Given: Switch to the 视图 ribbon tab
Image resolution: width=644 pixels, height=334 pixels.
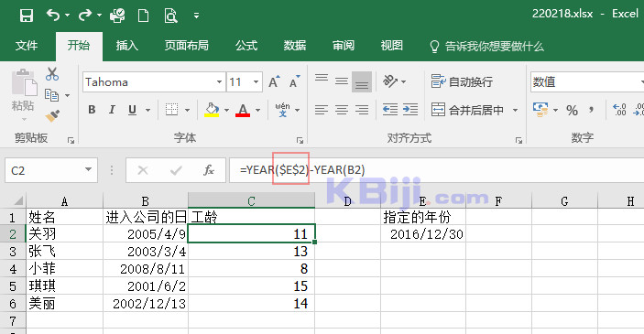Looking at the screenshot, I should pyautogui.click(x=391, y=45).
